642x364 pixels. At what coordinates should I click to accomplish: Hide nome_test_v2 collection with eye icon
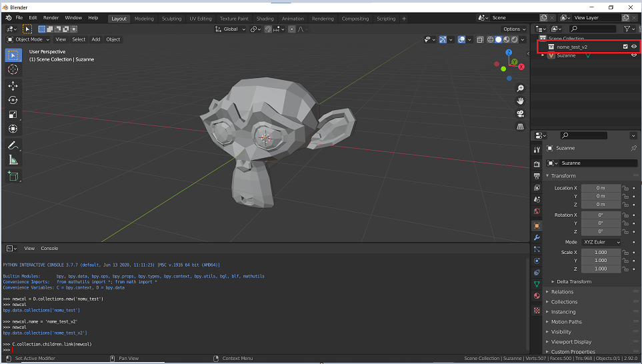tap(634, 47)
